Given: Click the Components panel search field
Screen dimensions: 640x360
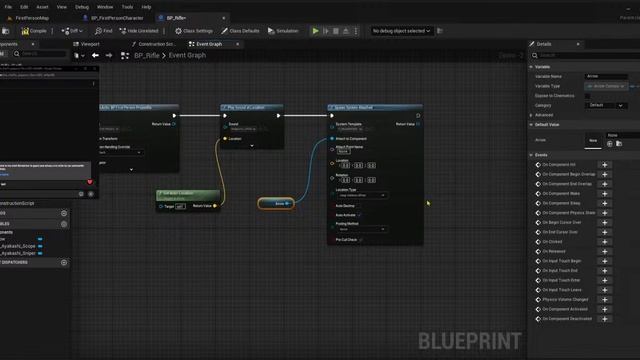Looking at the screenshot, I should pos(39,53).
